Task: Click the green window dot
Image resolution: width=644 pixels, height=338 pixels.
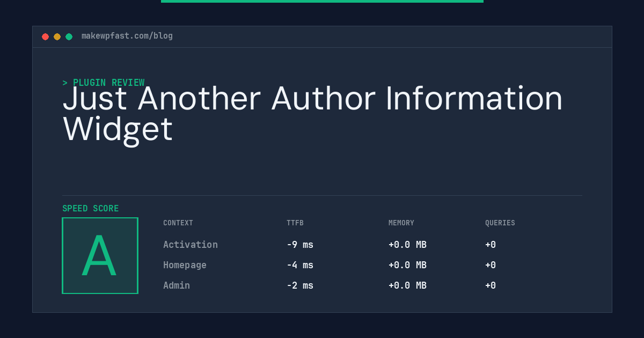Action: pos(69,36)
